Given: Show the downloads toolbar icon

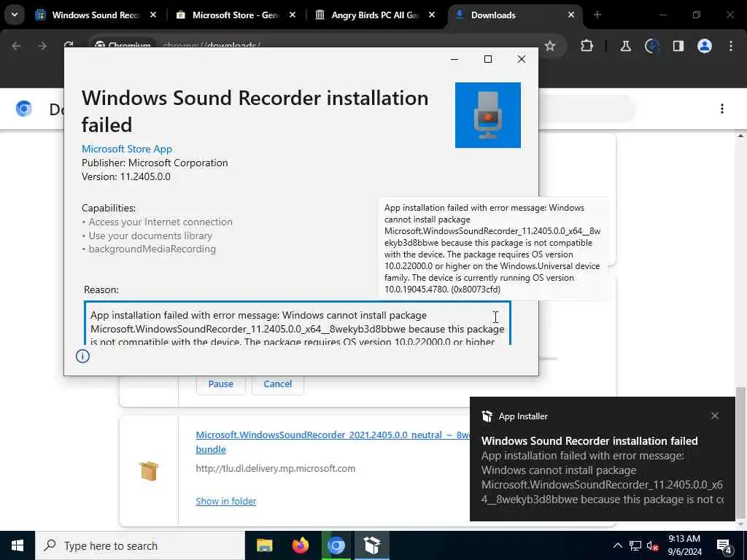Looking at the screenshot, I should (651, 46).
